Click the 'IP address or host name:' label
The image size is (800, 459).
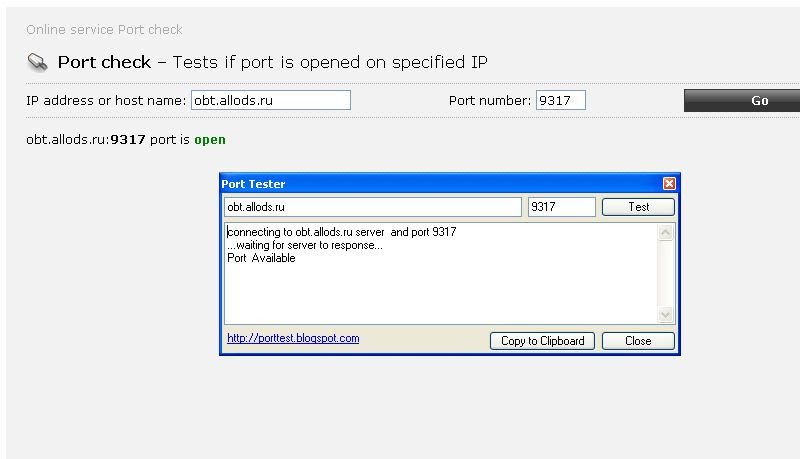106,100
